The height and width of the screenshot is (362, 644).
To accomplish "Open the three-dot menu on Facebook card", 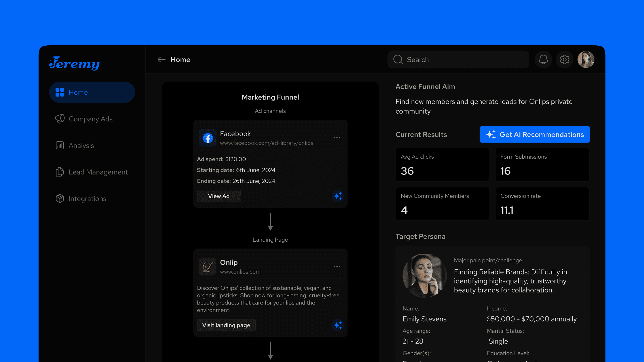I will click(x=337, y=138).
